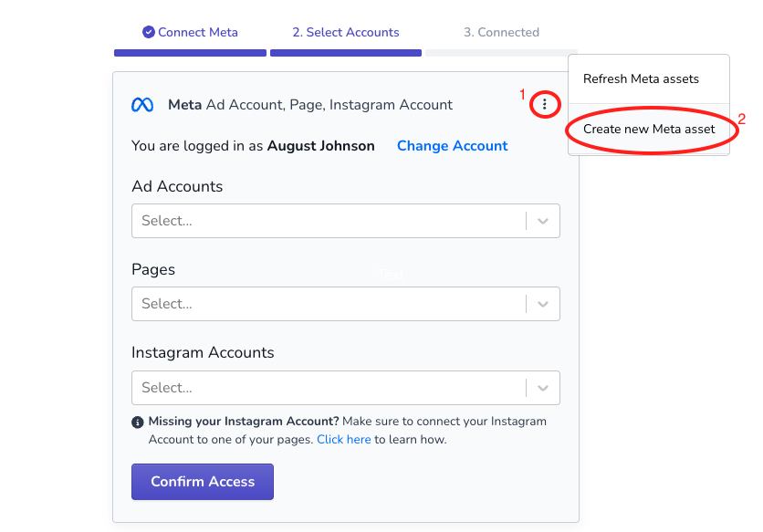Click the Meta infinity logo icon
Screen dimensions: 763x532
(142, 105)
